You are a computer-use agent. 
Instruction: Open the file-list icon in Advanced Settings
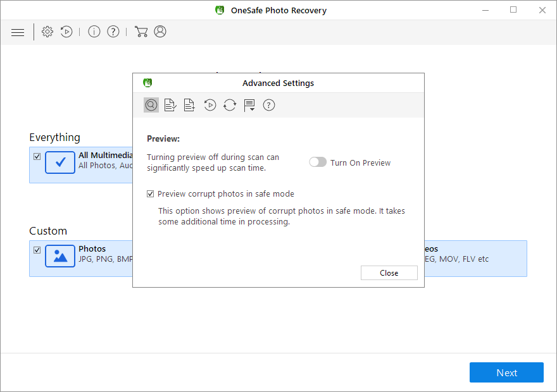click(x=170, y=105)
